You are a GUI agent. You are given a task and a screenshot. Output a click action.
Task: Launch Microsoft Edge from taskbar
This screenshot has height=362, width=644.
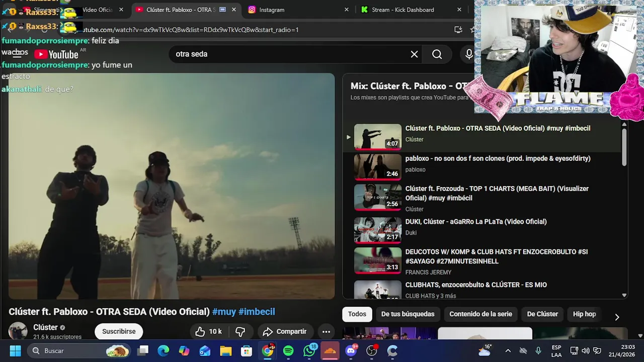[x=164, y=350]
